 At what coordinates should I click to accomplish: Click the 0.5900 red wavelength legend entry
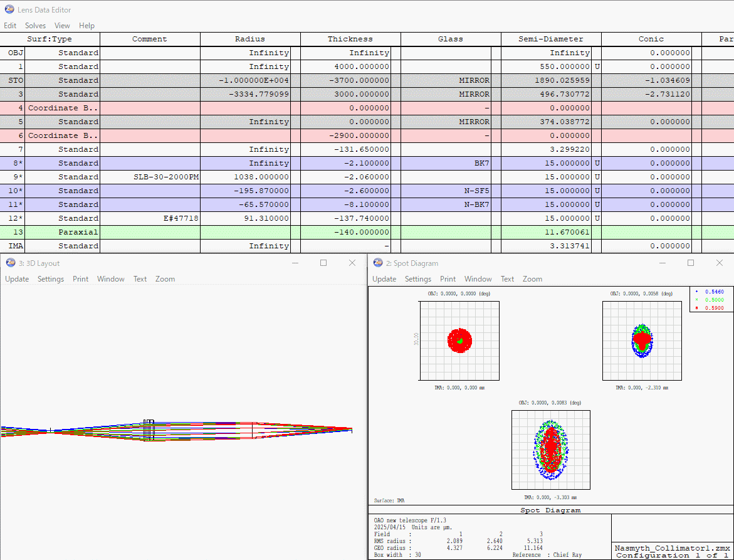pos(710,308)
